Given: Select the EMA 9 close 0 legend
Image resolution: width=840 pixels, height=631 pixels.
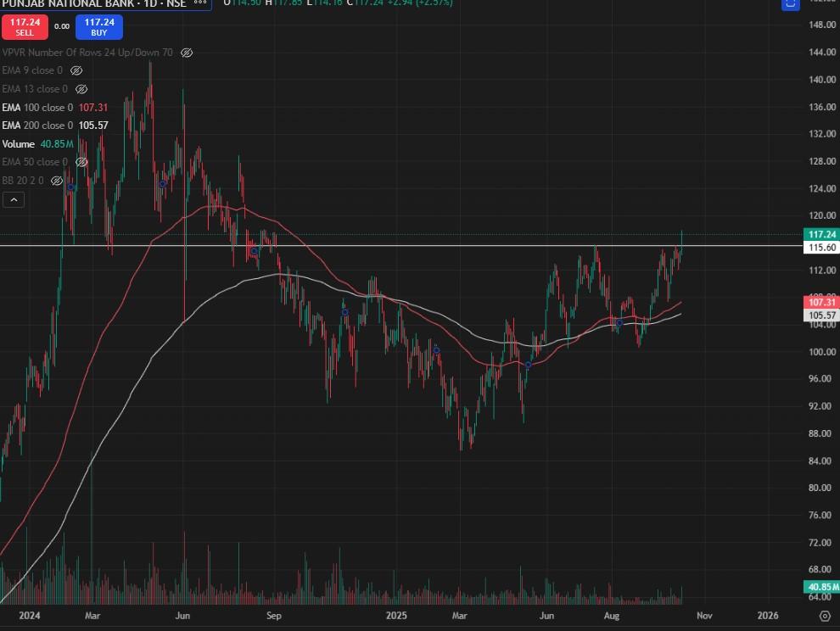Looking at the screenshot, I should tap(32, 70).
